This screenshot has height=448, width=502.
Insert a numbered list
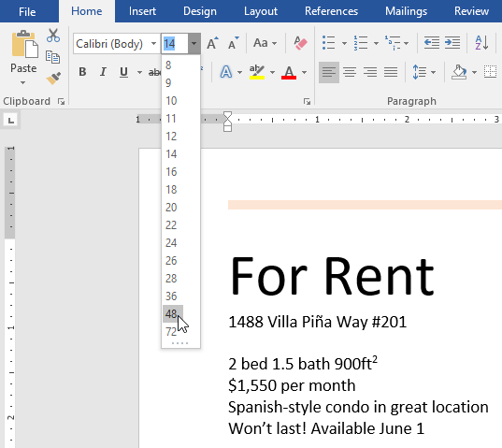pyautogui.click(x=361, y=43)
